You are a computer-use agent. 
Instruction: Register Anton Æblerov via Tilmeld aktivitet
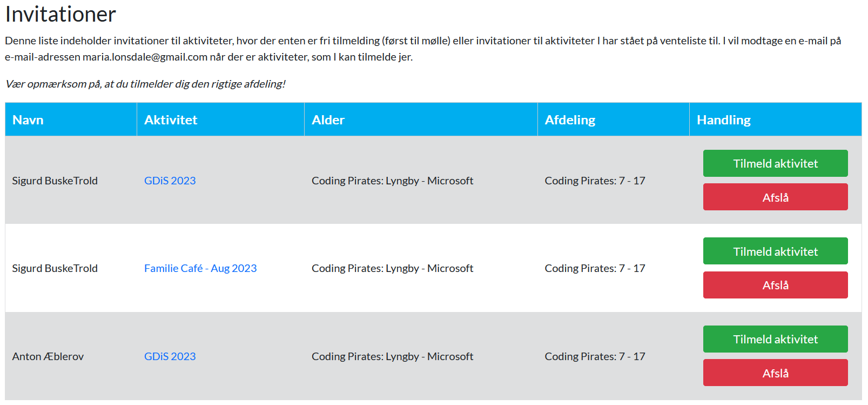[x=775, y=339]
